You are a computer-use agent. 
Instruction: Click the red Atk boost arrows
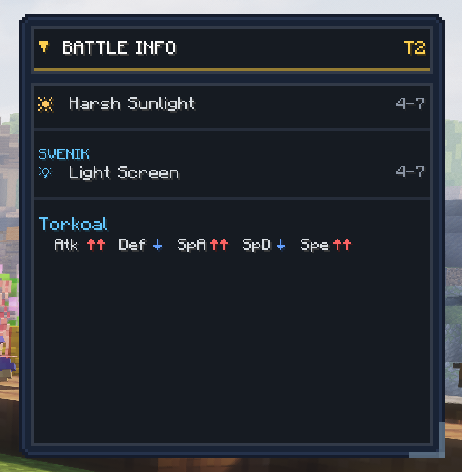pyautogui.click(x=96, y=245)
